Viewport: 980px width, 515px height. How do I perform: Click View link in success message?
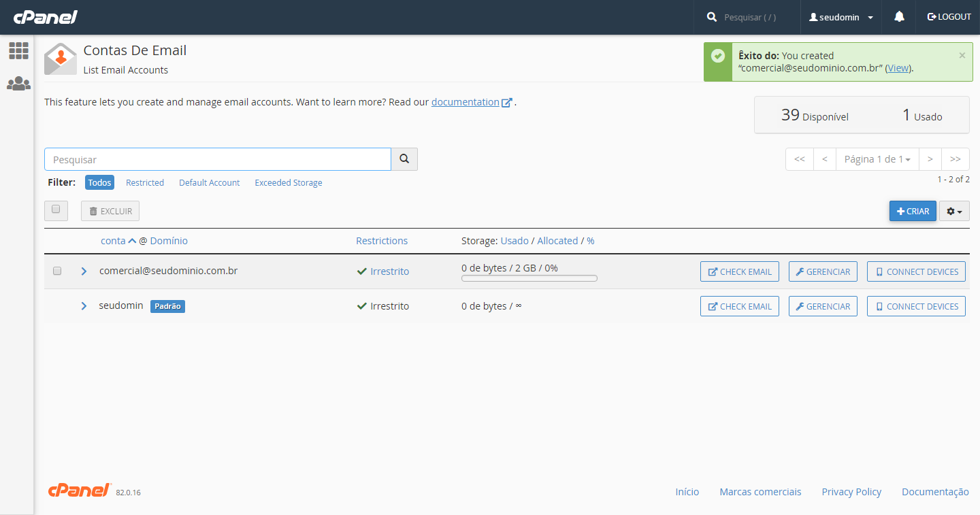click(x=898, y=68)
